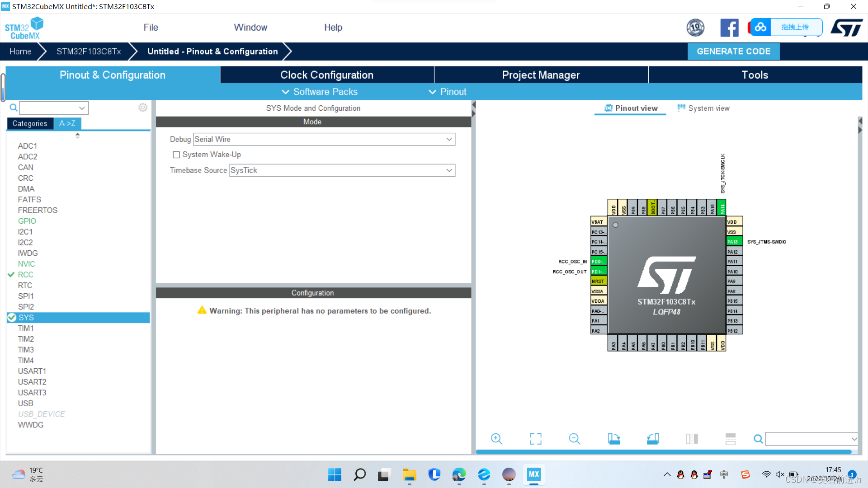This screenshot has width=868, height=488.
Task: Flip the chip pinout horizontally
Action: 691,438
